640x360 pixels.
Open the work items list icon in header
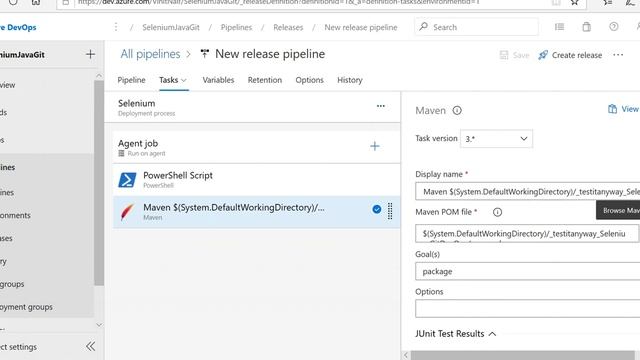click(x=559, y=27)
